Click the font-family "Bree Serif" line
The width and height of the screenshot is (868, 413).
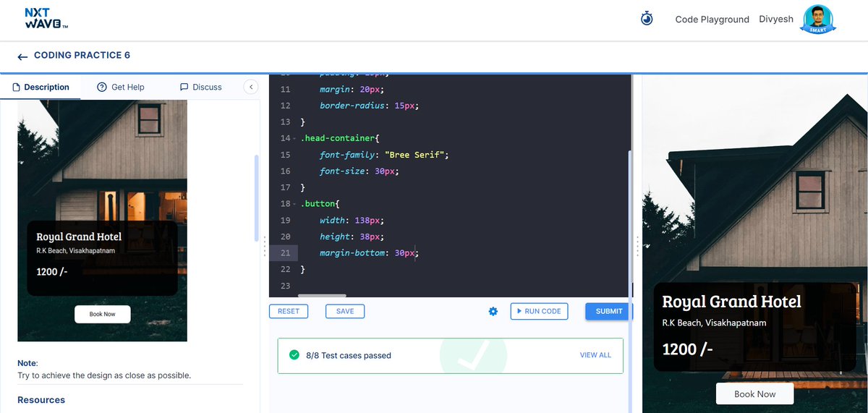[x=384, y=155]
